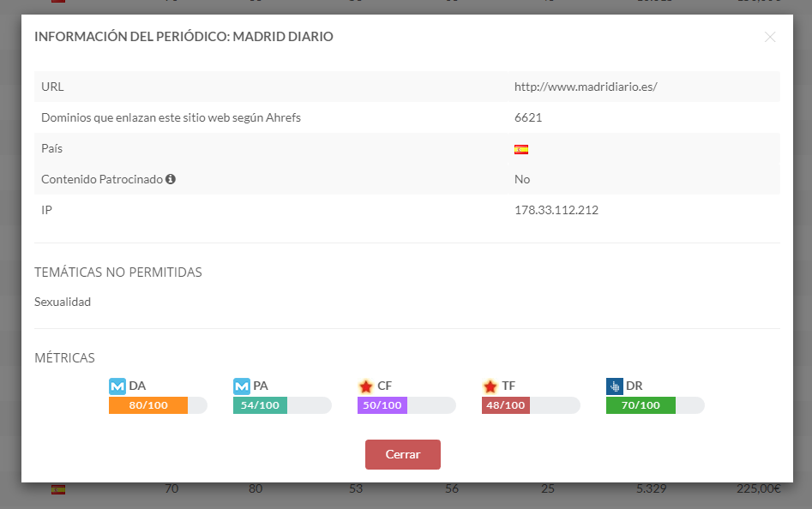The height and width of the screenshot is (509, 812).
Task: Click the Moz icon next to PA
Action: coord(242,386)
